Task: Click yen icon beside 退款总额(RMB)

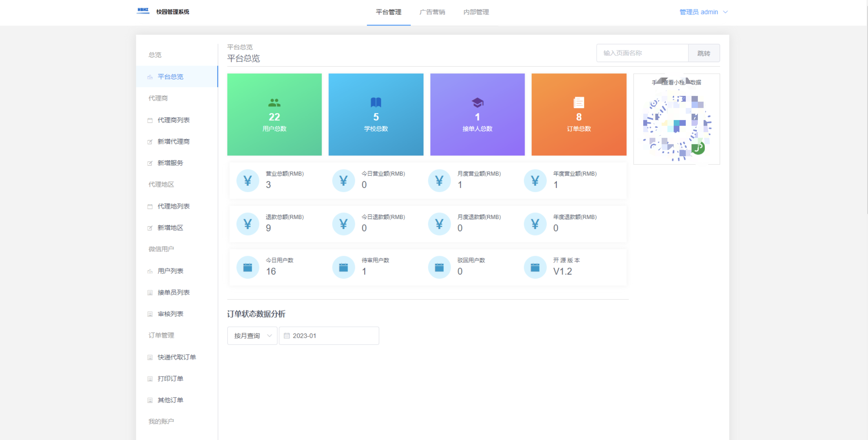Action: tap(248, 224)
